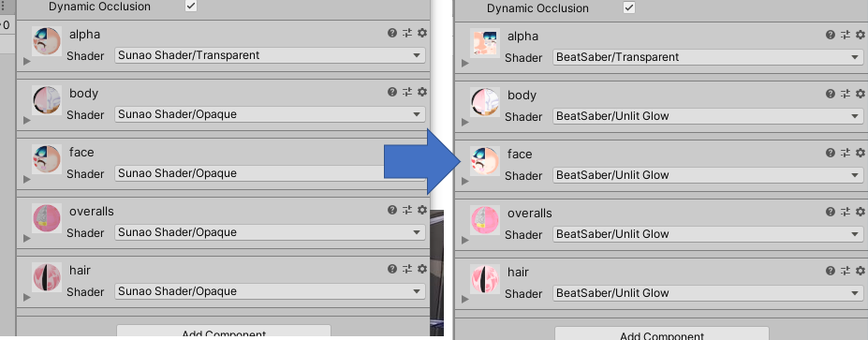Expand hair material foldout in left panel
The width and height of the screenshot is (868, 340).
[x=26, y=297]
